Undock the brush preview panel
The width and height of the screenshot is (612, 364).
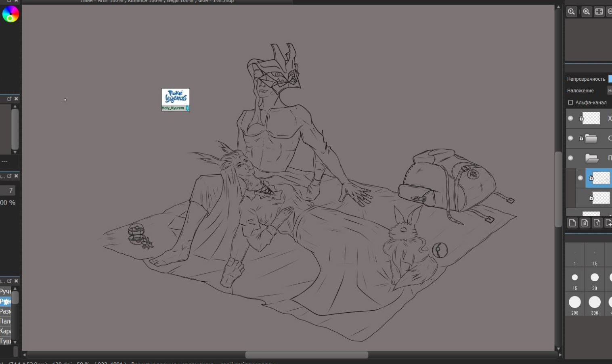coord(9,98)
